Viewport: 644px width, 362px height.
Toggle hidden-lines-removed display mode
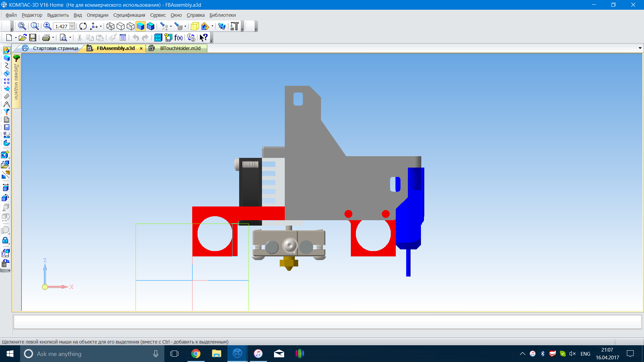coord(120,26)
